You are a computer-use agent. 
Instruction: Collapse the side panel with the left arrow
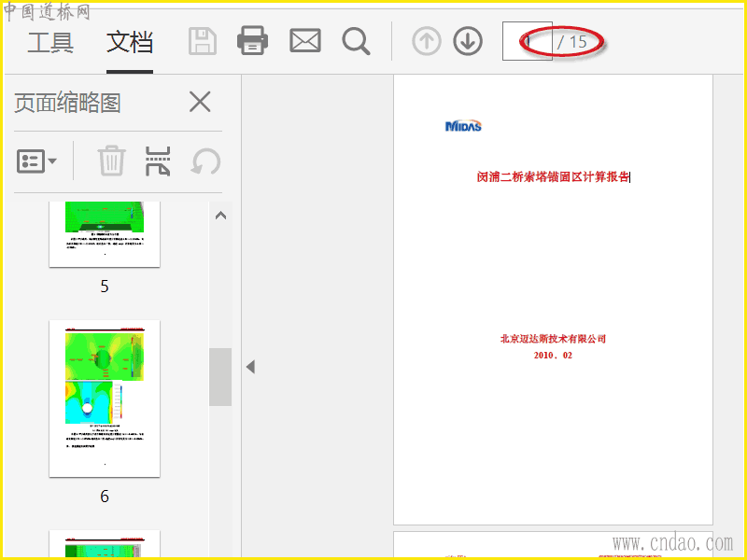(x=250, y=367)
